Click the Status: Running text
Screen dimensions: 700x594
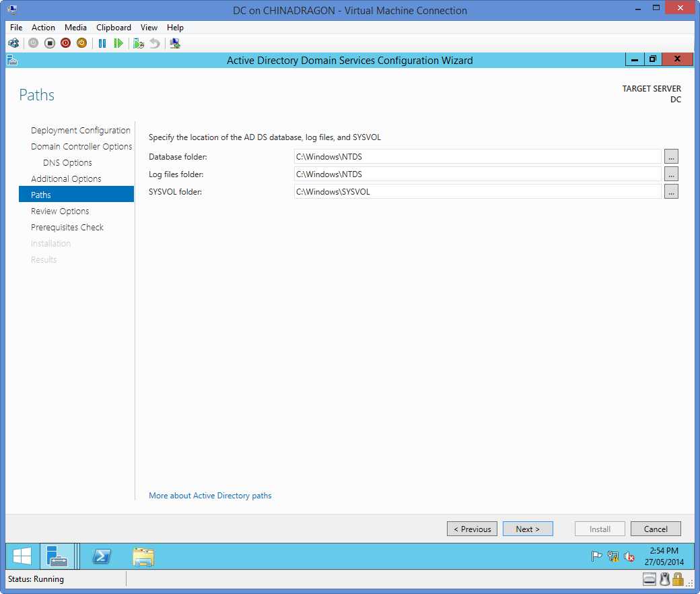[x=36, y=579]
